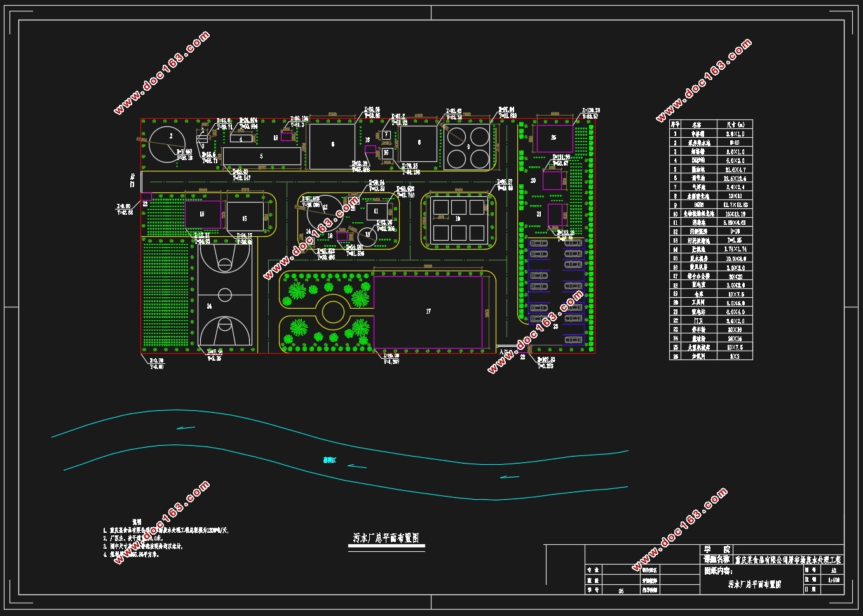The width and height of the screenshot is (863, 616).
Task: Click table cell 16×13.19
Action: (735, 214)
